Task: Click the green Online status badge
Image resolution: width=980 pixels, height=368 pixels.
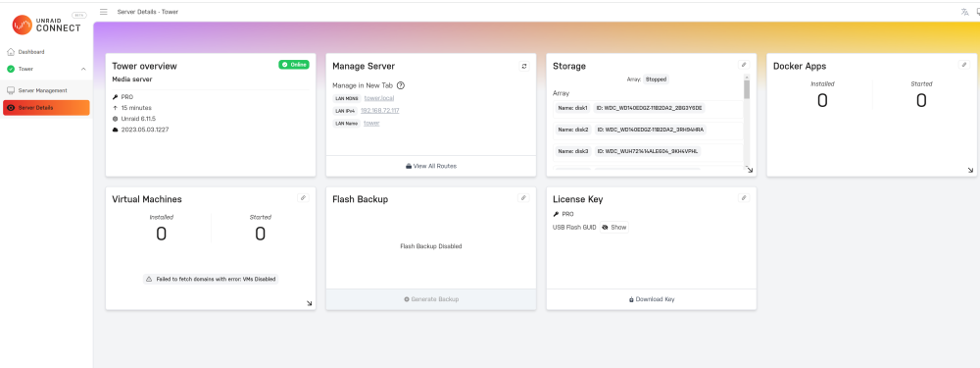Action: click(x=294, y=65)
